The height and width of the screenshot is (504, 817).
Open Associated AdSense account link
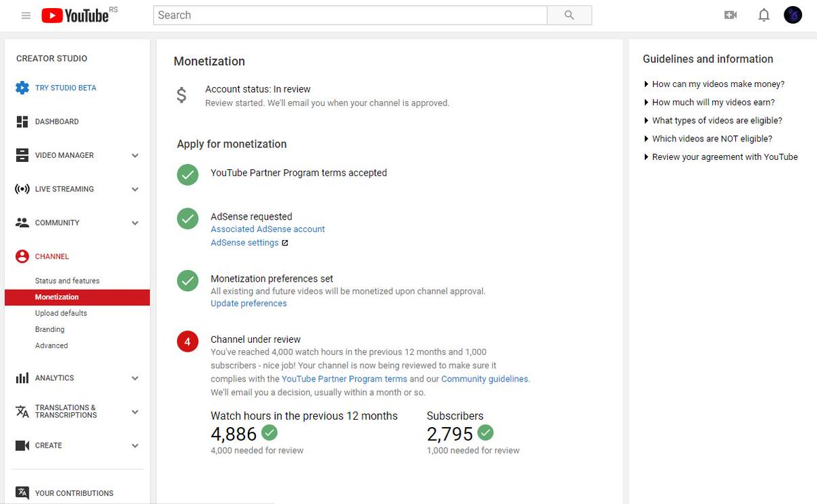(x=268, y=229)
